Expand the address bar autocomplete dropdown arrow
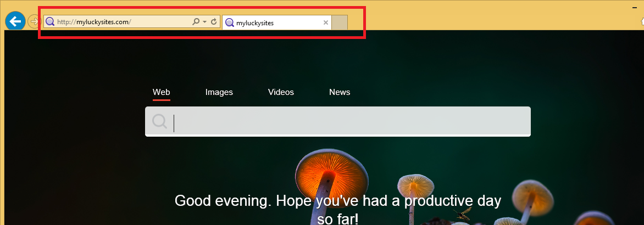 coord(205,22)
